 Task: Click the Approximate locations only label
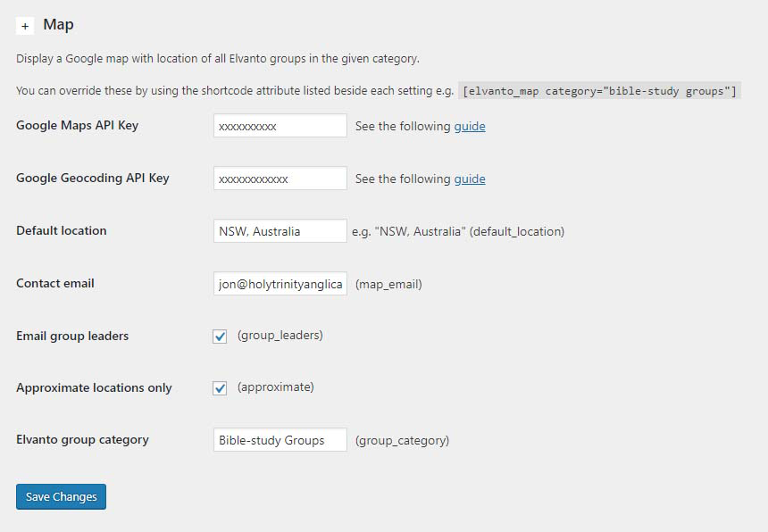click(94, 388)
